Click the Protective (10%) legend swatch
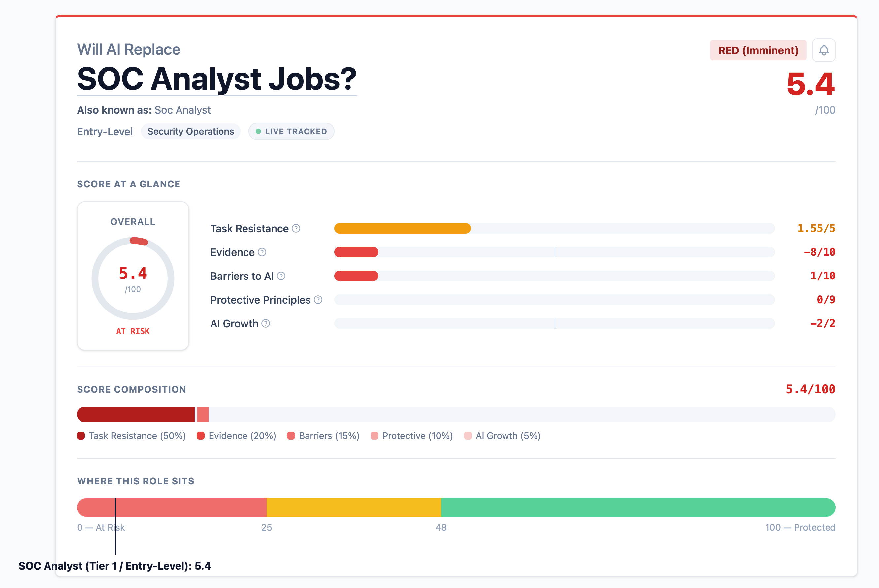 click(x=374, y=435)
